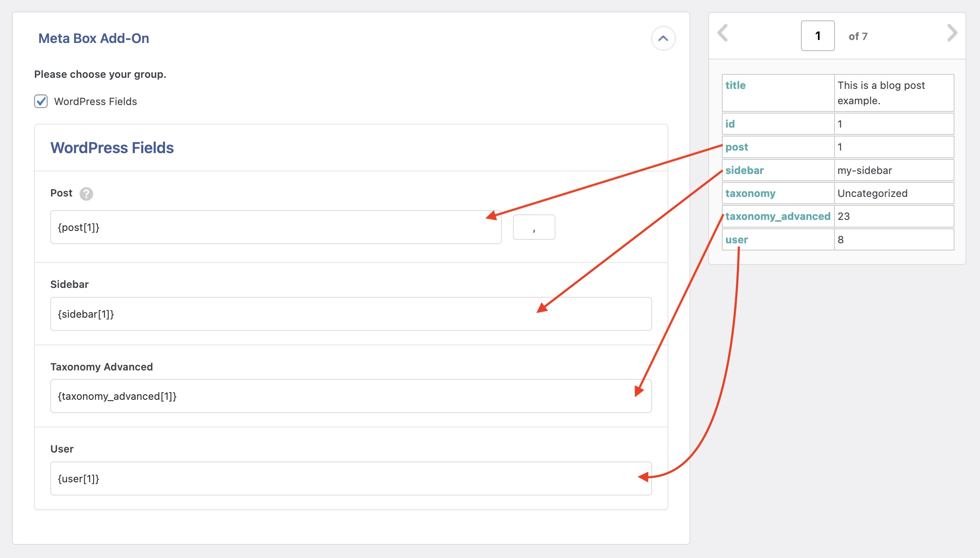Click the WordPress Fields section heading
980x558 pixels.
point(112,148)
